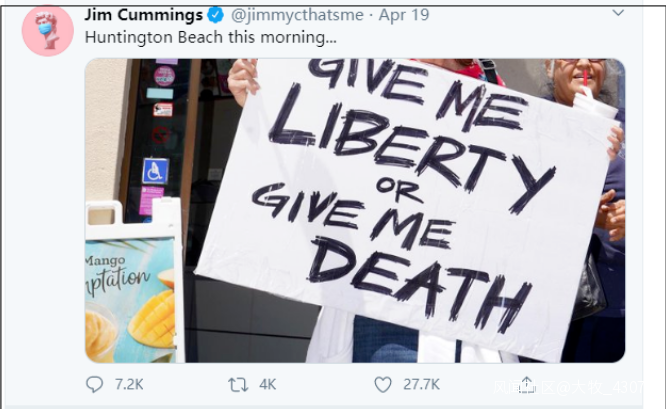Click the @jimmycthatsme handle
Image resolution: width=666 pixels, height=409 pixels.
pos(297,15)
